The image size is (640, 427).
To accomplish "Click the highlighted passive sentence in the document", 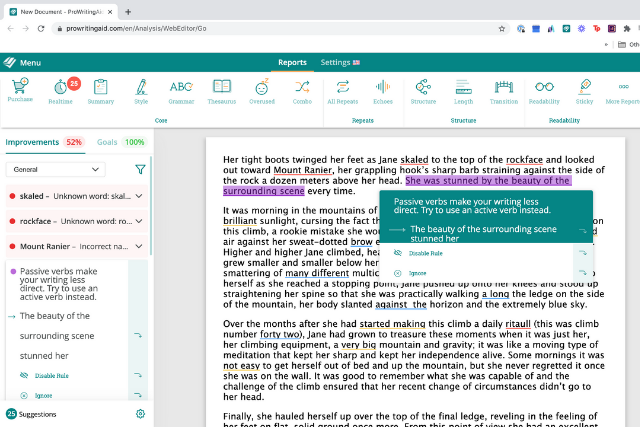I will [x=490, y=181].
